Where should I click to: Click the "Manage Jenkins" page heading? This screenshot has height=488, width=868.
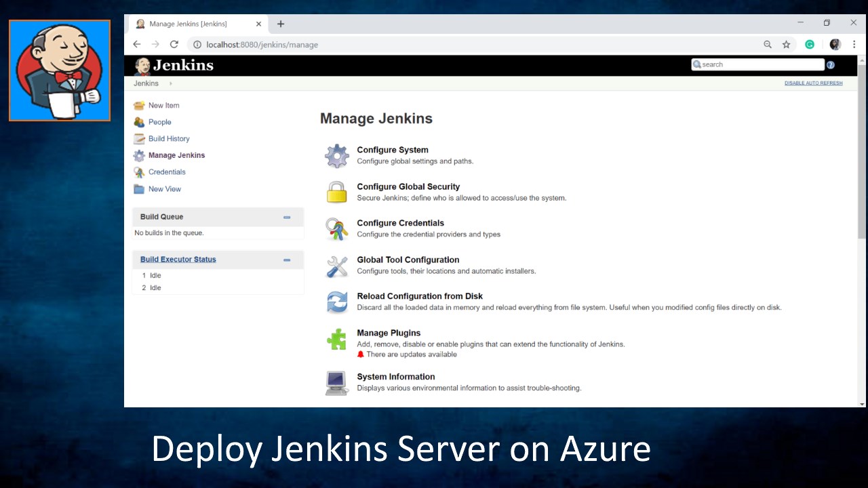(x=376, y=119)
